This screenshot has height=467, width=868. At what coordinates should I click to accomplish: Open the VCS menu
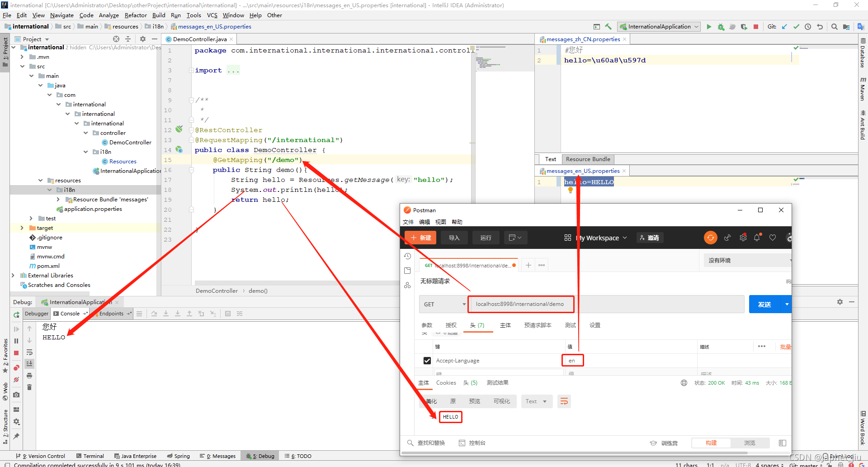point(212,15)
